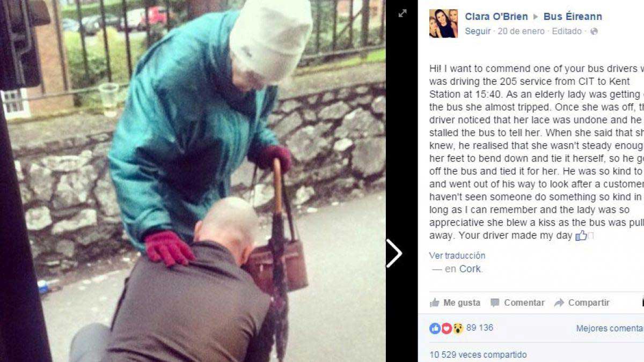This screenshot has height=362, width=644.
Task: Go to next photo with right chevron
Action: tap(394, 253)
